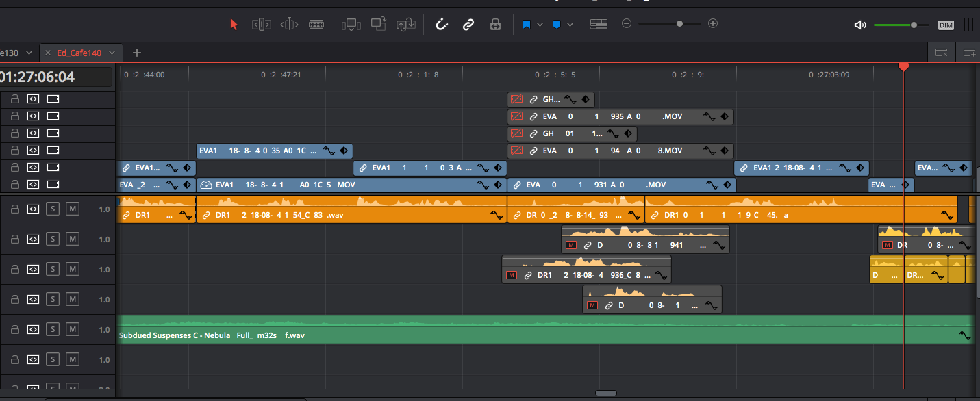
Task: Switch to the e130 timeline tab
Action: point(9,53)
